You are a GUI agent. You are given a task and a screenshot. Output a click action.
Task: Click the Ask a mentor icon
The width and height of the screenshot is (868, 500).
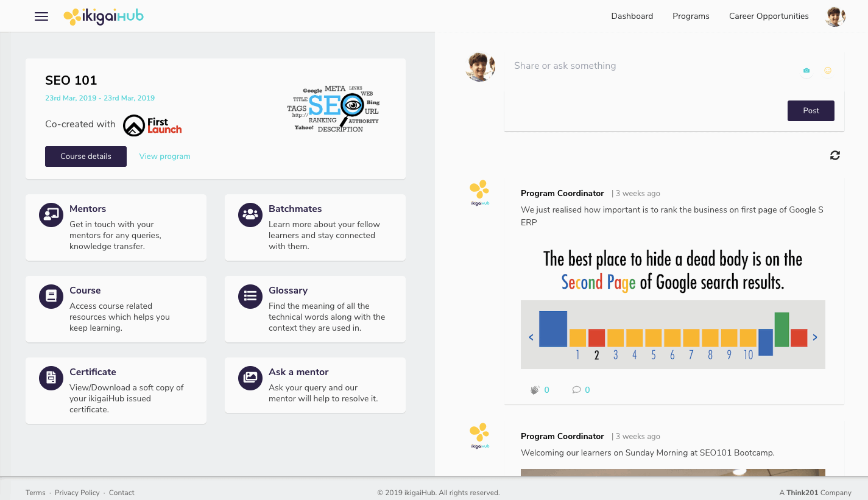pos(250,378)
